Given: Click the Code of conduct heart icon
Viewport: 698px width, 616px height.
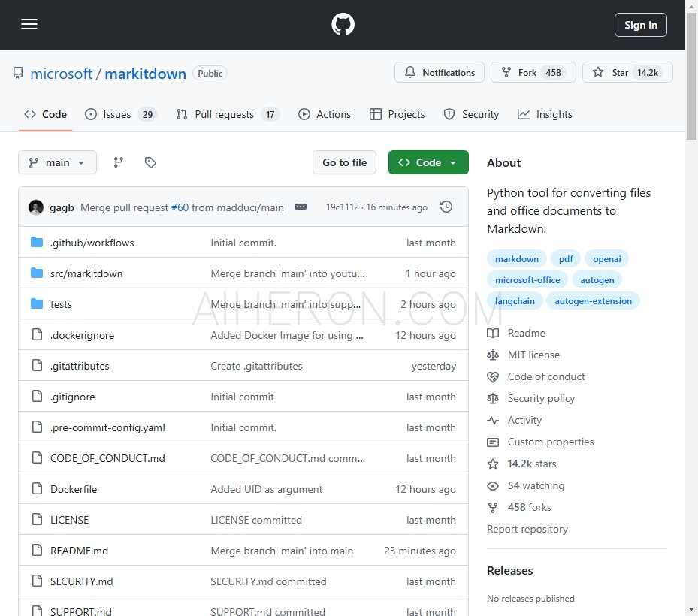Looking at the screenshot, I should pyautogui.click(x=493, y=376).
